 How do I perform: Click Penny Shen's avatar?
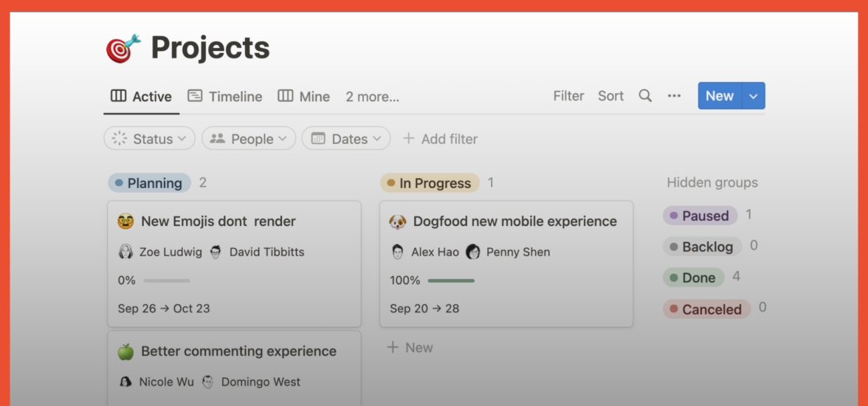(x=473, y=252)
